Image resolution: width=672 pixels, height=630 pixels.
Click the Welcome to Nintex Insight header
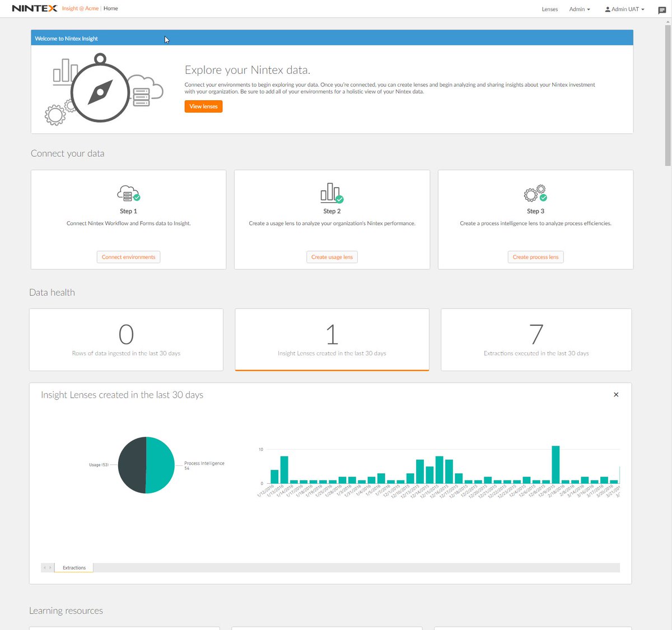coord(66,39)
